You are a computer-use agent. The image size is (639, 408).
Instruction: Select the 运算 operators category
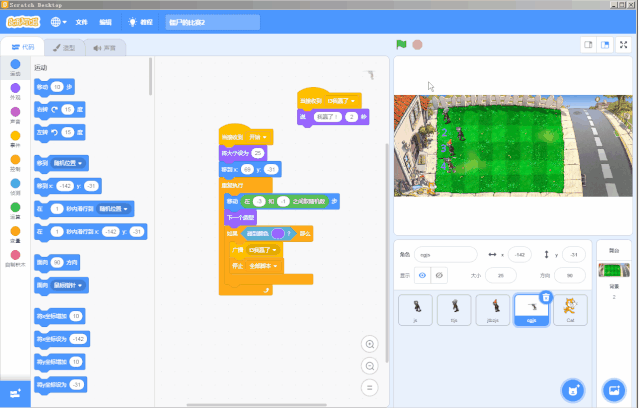click(x=15, y=211)
